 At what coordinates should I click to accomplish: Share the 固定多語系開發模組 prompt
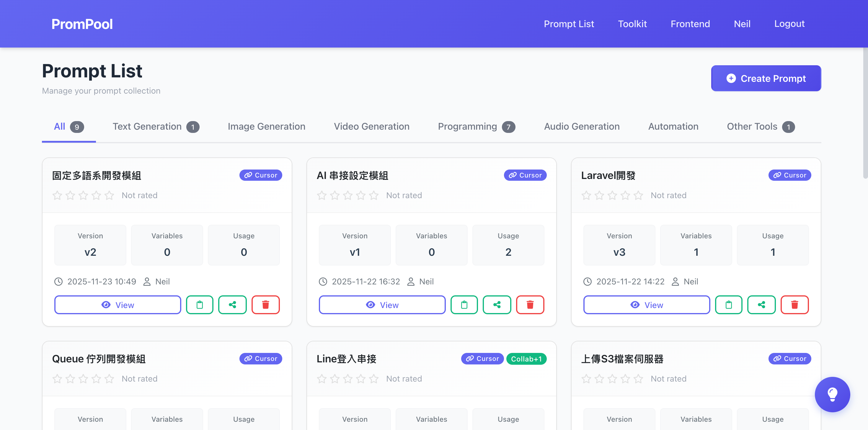[x=232, y=305]
